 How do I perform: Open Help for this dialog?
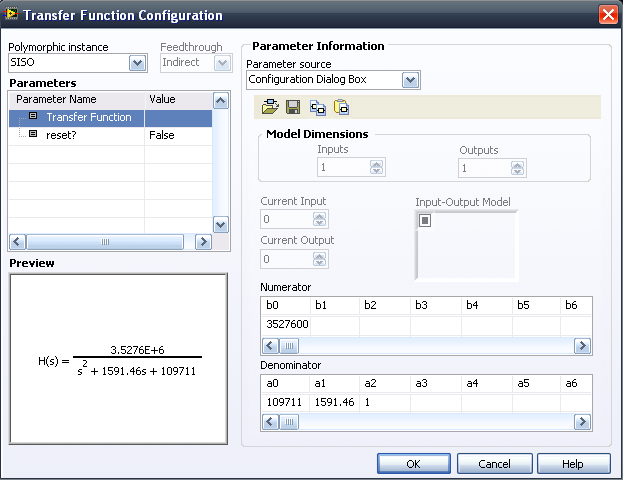[x=573, y=464]
